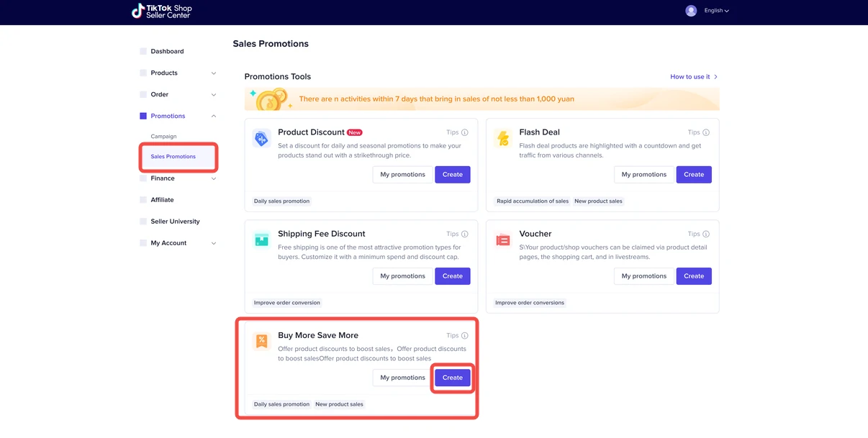The image size is (868, 438).
Task: Select Seller University in the sidebar
Action: tap(175, 222)
